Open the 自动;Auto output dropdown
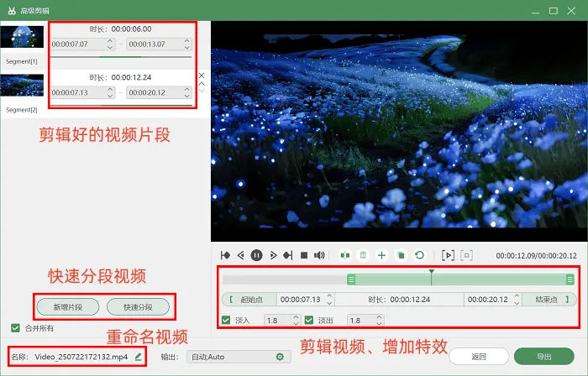The height and width of the screenshot is (376, 588). coord(239,357)
